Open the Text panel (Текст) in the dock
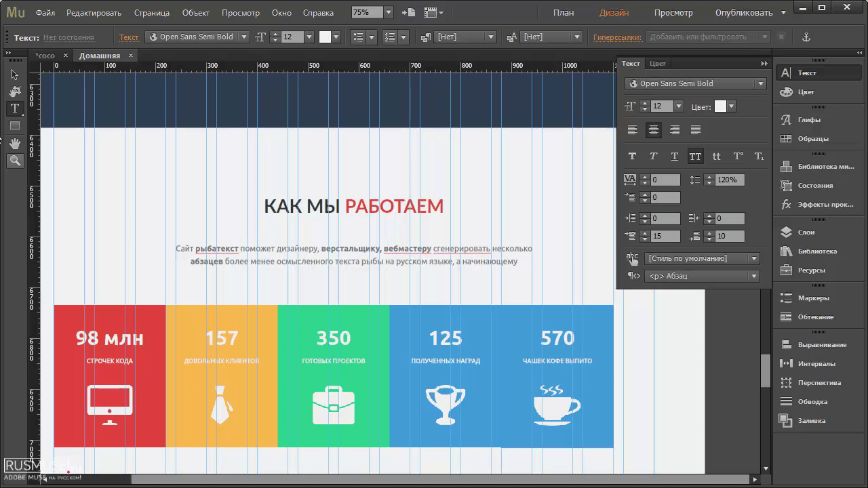The image size is (868, 488). coord(819,73)
